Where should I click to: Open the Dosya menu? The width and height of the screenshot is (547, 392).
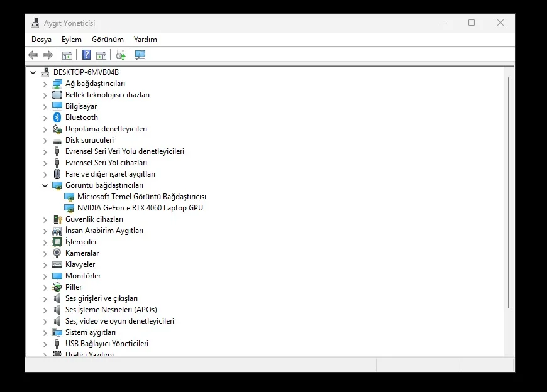click(x=41, y=40)
